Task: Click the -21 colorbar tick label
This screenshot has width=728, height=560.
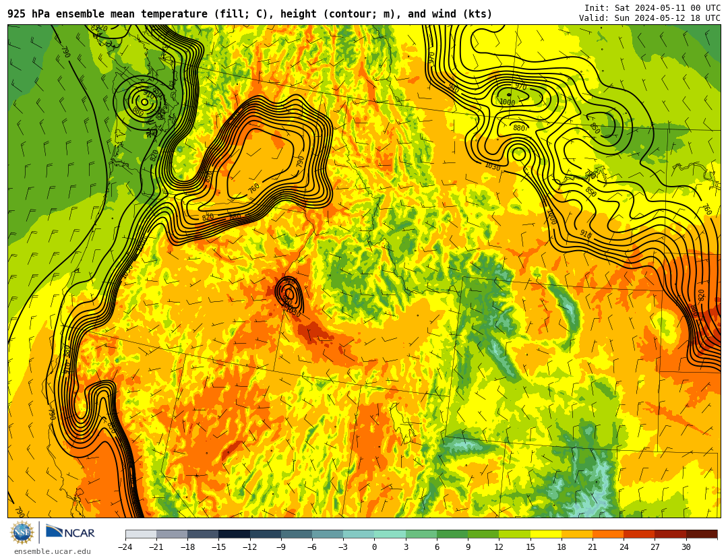Action: 156,547
